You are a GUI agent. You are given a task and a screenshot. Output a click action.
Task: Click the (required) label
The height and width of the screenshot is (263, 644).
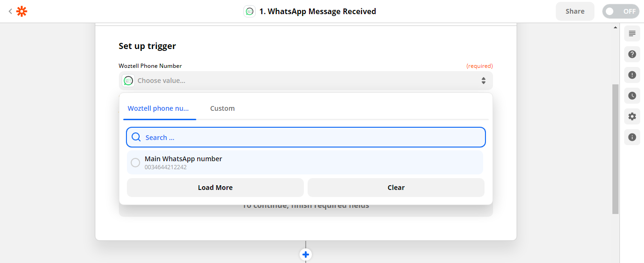coord(479,66)
